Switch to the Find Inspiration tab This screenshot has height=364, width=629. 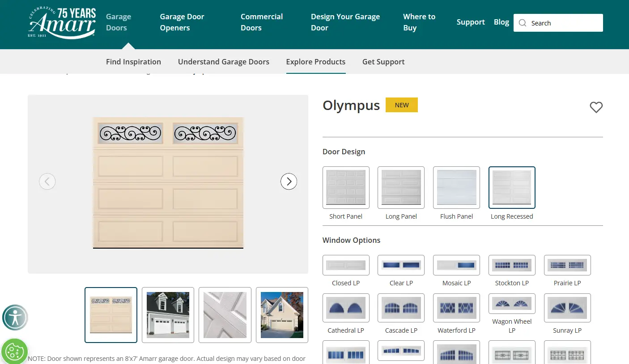[133, 62]
